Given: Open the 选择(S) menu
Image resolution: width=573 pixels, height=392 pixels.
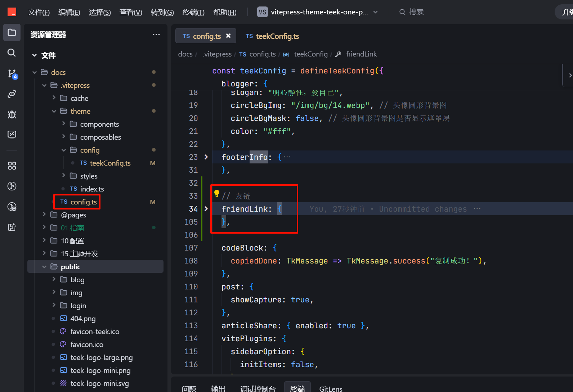Looking at the screenshot, I should (100, 12).
